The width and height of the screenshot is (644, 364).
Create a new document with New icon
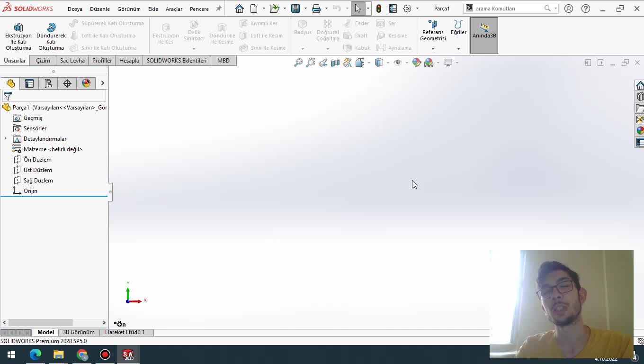pos(254,9)
